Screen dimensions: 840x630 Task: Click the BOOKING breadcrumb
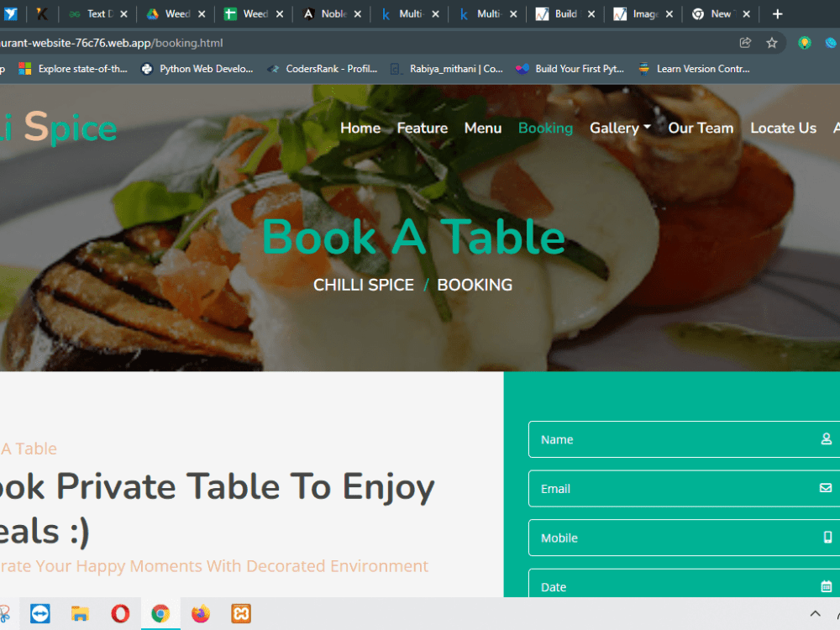pos(475,285)
